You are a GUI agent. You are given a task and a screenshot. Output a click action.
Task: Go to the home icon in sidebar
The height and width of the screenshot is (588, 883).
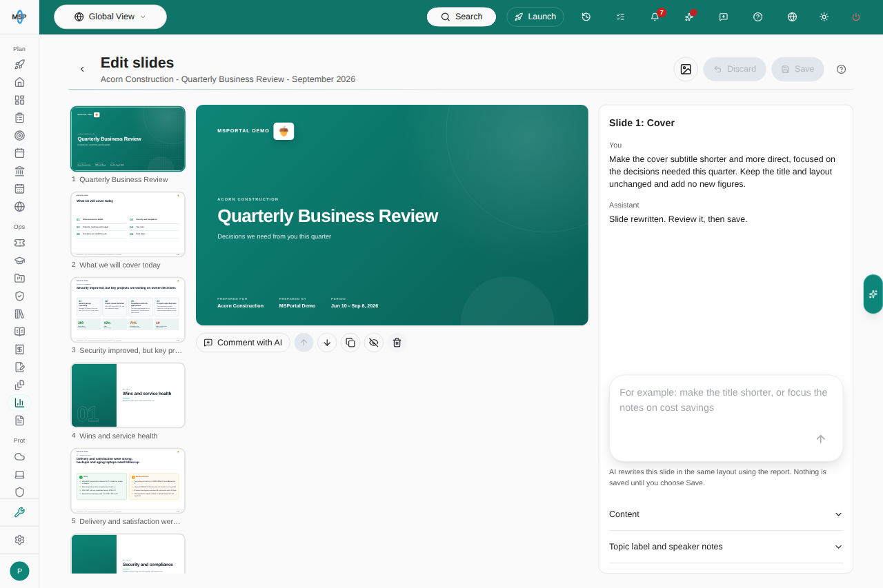pyautogui.click(x=19, y=82)
